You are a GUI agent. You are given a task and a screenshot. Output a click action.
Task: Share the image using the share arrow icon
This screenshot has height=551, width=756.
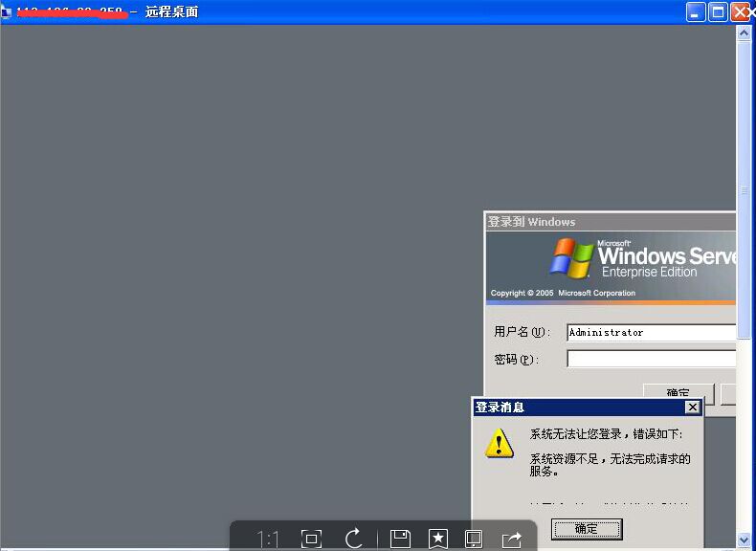coord(512,540)
